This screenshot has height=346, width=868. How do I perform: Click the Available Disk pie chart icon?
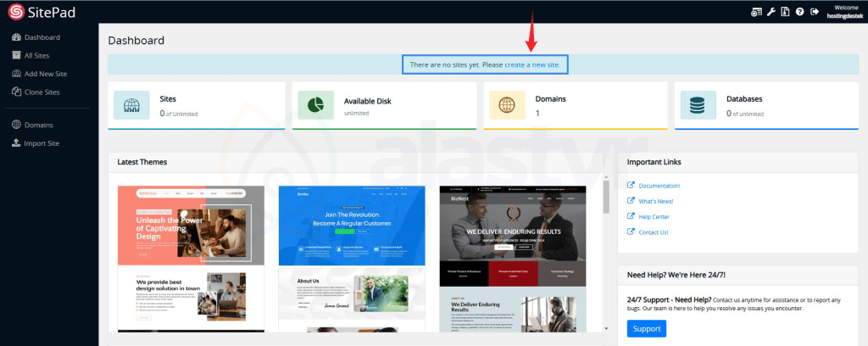(x=315, y=105)
